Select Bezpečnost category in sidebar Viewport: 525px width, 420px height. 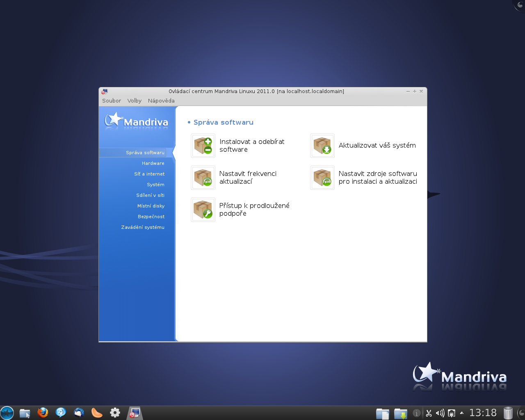151,217
